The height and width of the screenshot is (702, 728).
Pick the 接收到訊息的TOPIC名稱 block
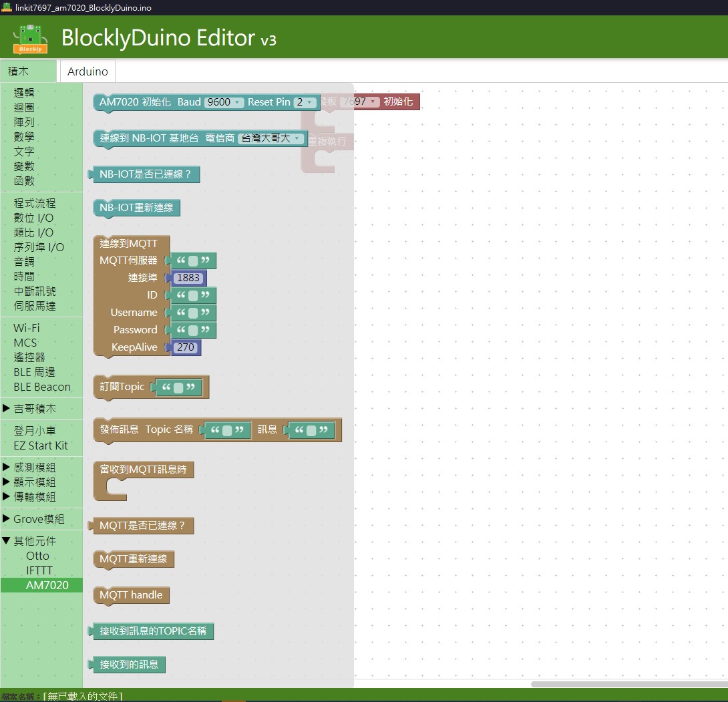[151, 631]
